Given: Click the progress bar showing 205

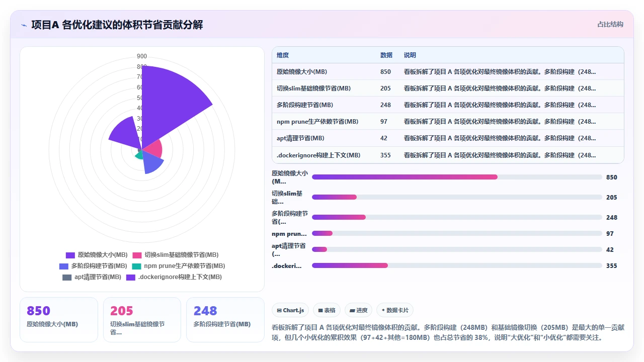Looking at the screenshot, I should 457,197.
